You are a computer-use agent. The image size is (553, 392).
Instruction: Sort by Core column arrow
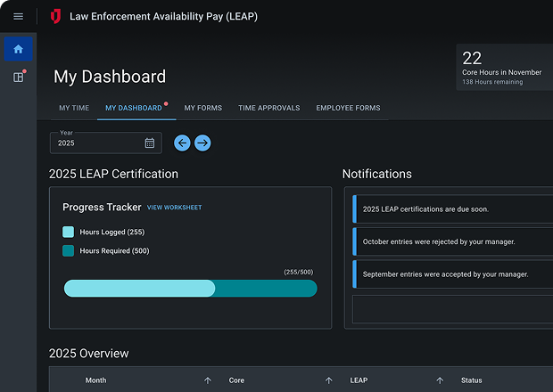tap(328, 380)
